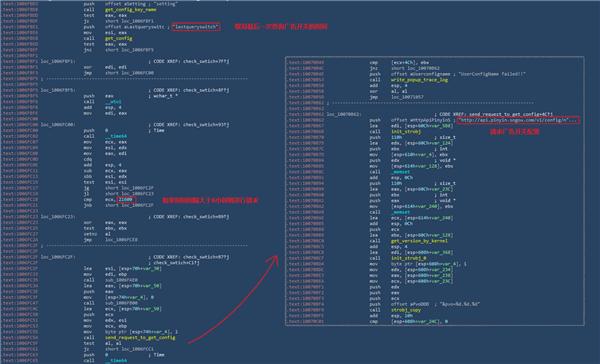Screen dimensions: 600x364
Task: Open the write_popup_trace_log function
Action: [419, 80]
